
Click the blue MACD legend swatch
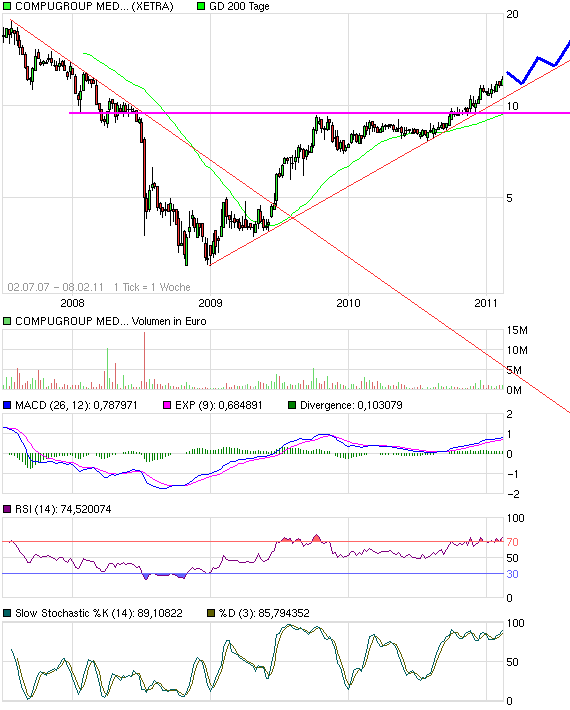point(7,405)
